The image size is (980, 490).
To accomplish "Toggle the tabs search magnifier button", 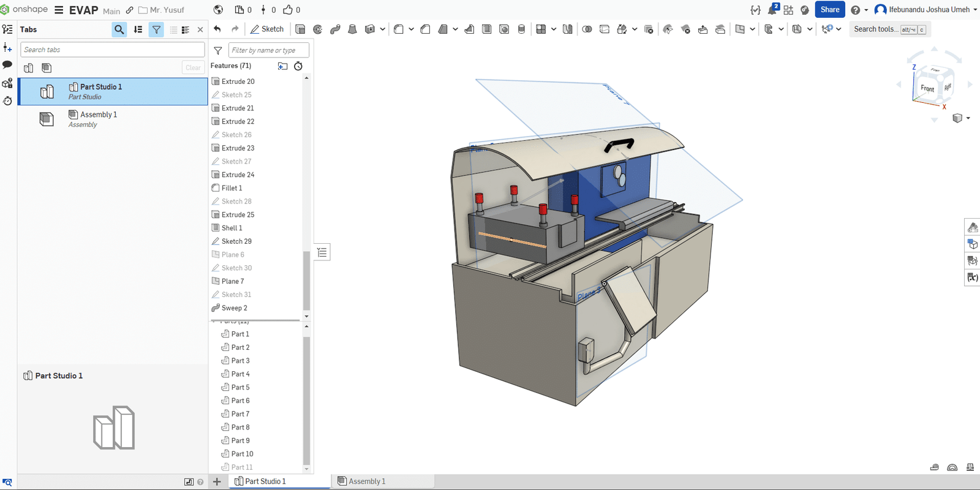I will tap(119, 29).
